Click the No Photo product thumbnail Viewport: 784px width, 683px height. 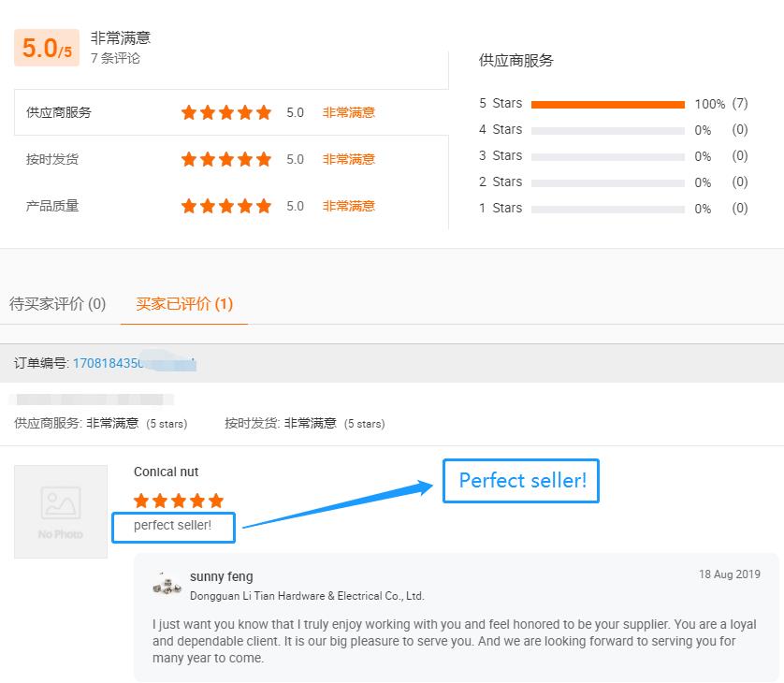[61, 512]
